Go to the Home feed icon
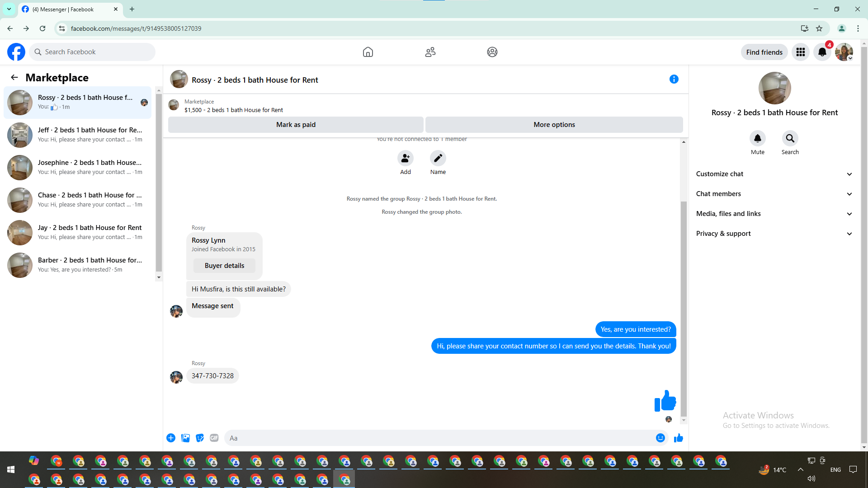Image resolution: width=868 pixels, height=488 pixels. pos(368,52)
